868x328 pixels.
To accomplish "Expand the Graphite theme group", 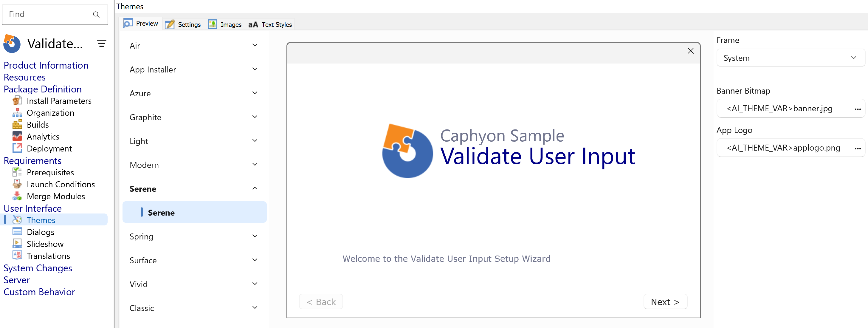I will tap(255, 117).
